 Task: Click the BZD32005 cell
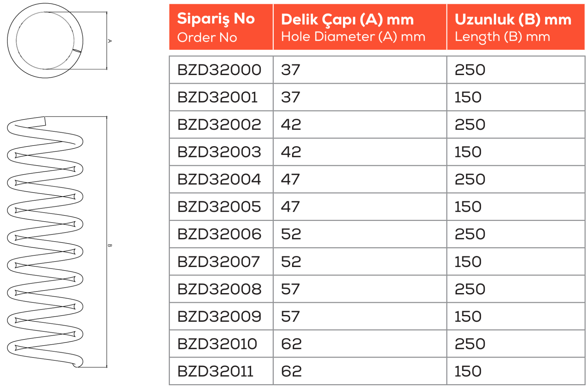pos(219,207)
